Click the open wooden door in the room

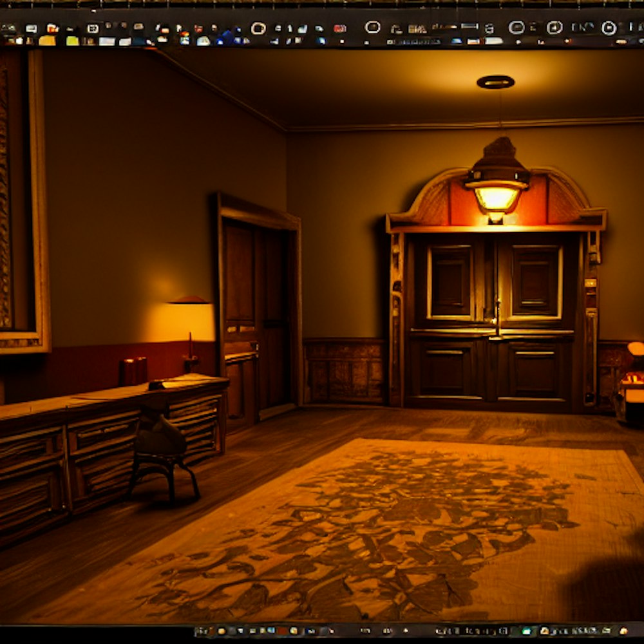(258, 309)
